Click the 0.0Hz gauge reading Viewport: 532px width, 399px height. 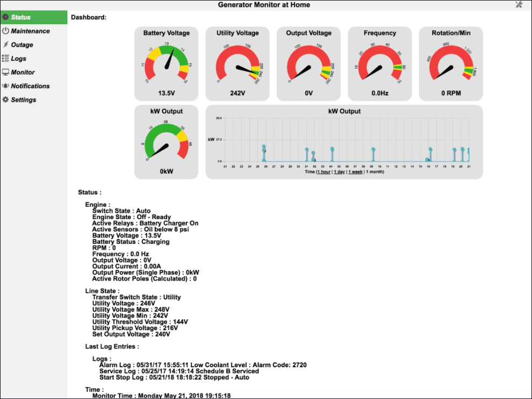click(x=379, y=93)
